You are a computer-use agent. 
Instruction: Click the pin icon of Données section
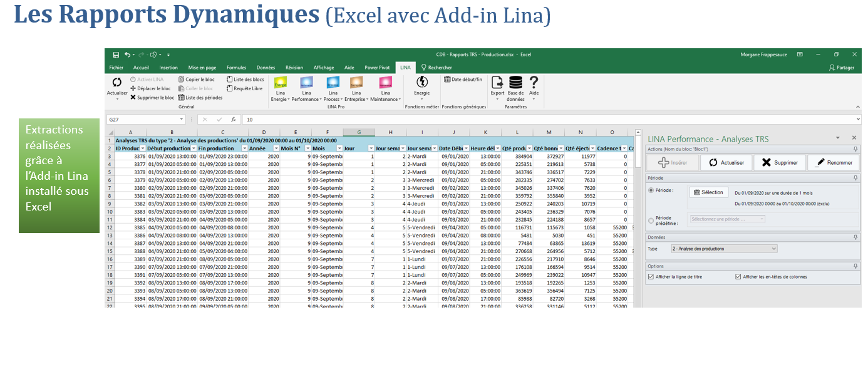click(x=855, y=237)
